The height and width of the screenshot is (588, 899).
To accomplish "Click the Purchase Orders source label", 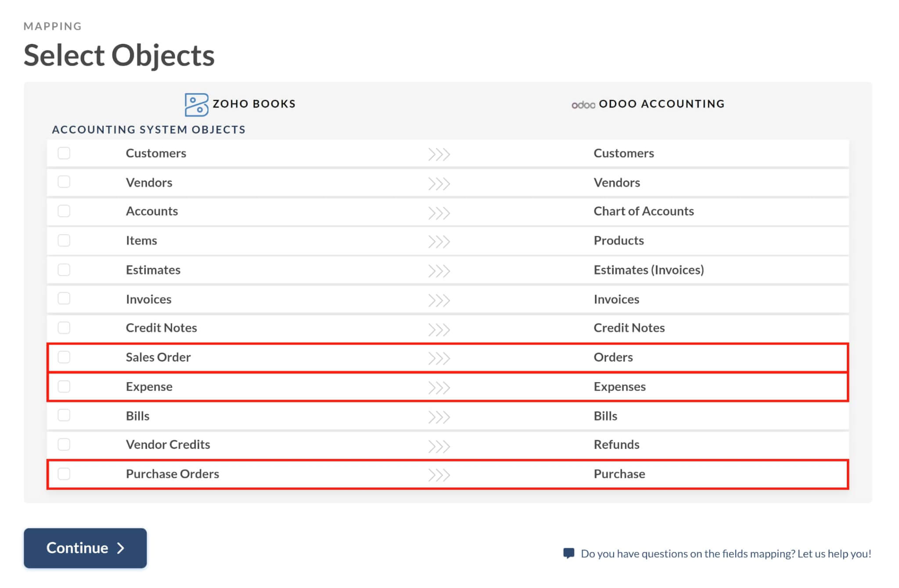I will pyautogui.click(x=172, y=474).
